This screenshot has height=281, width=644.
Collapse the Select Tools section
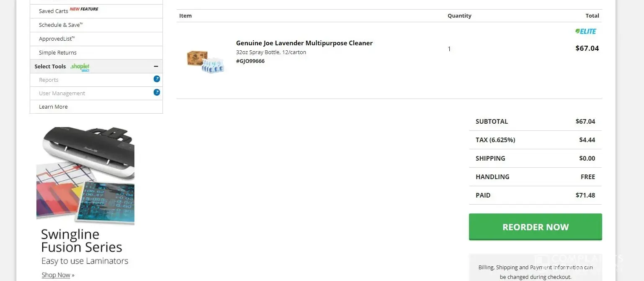point(156,66)
